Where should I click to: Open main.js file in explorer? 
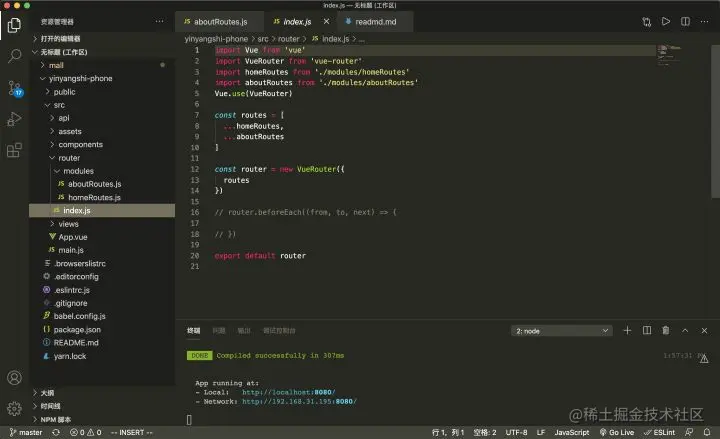tap(102, 250)
